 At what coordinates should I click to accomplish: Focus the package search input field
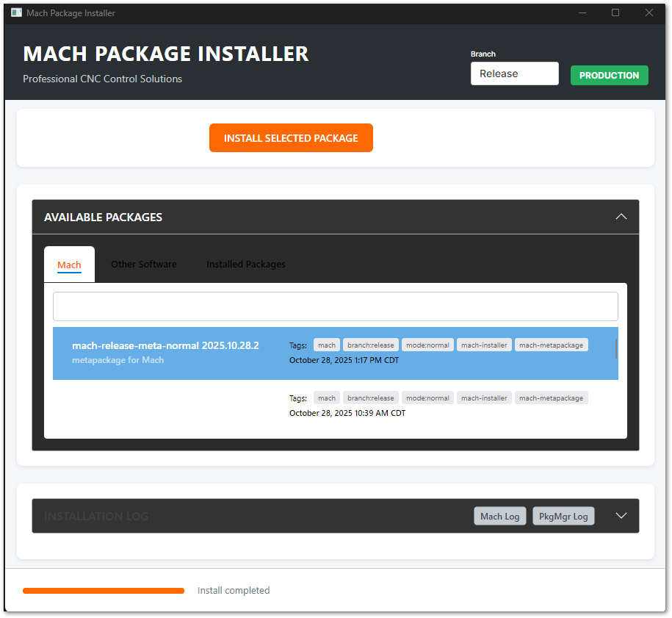coord(335,306)
